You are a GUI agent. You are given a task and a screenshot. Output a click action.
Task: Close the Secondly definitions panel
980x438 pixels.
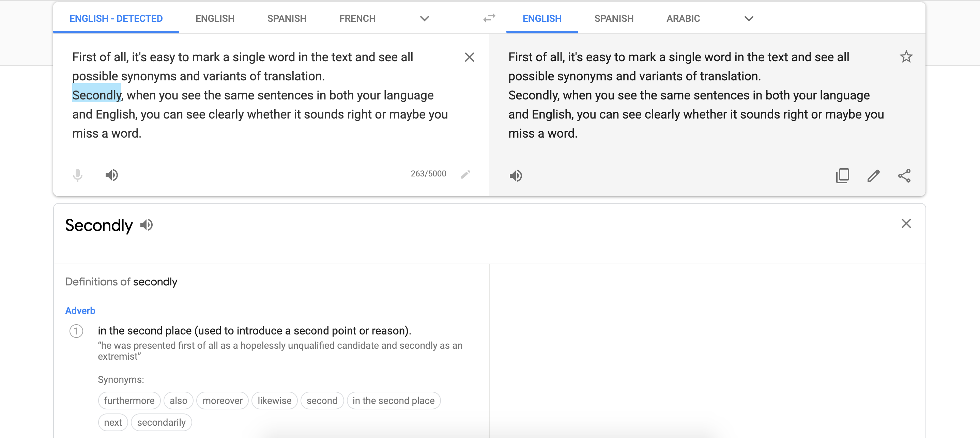906,223
